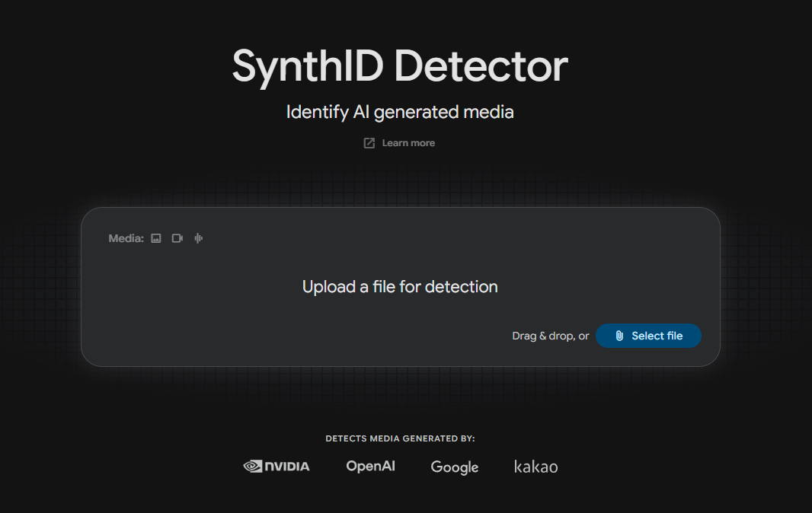Click the 'Drag & drop, or' text
Viewport: 812px width, 513px height.
point(551,336)
